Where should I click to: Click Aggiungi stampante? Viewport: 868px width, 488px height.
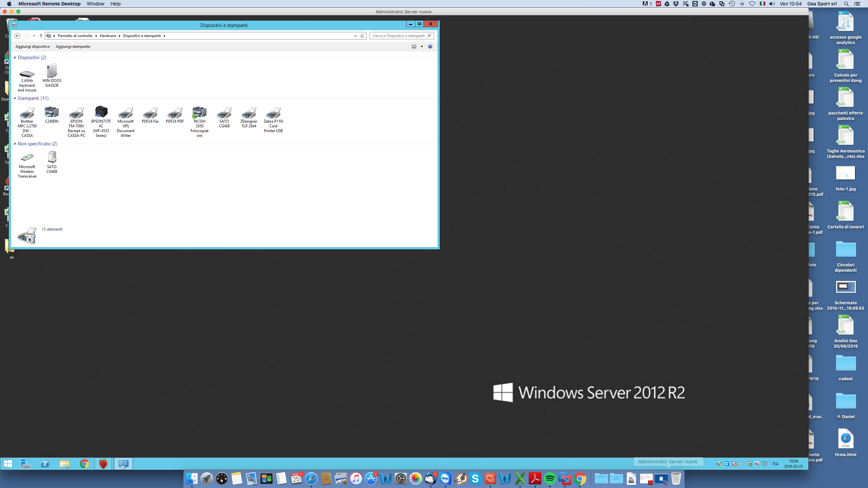pos(73,46)
